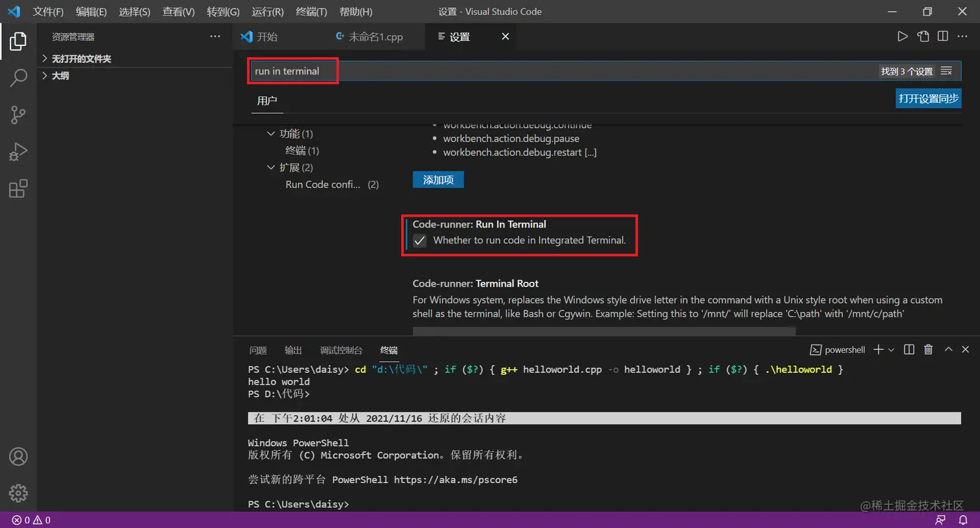This screenshot has width=980, height=528.
Task: Collapse the 功能 settings section
Action: click(271, 134)
